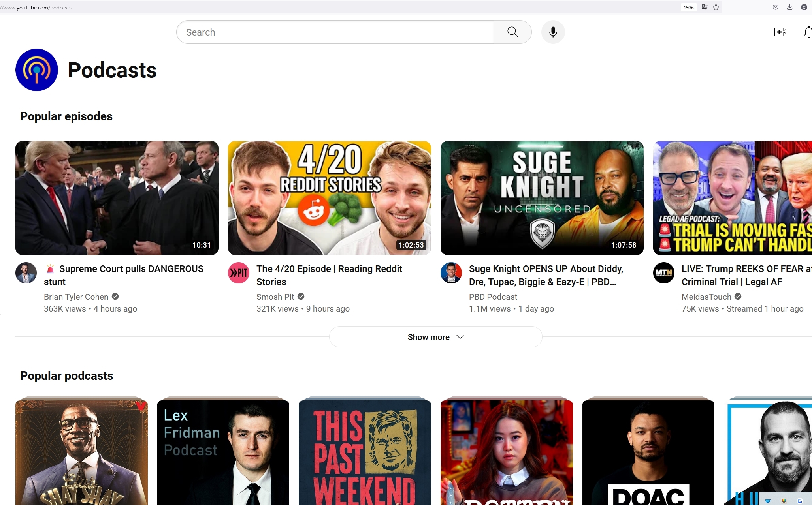The image size is (812, 505).
Task: Open the Smosh Pit channel avatar
Action: tap(239, 273)
